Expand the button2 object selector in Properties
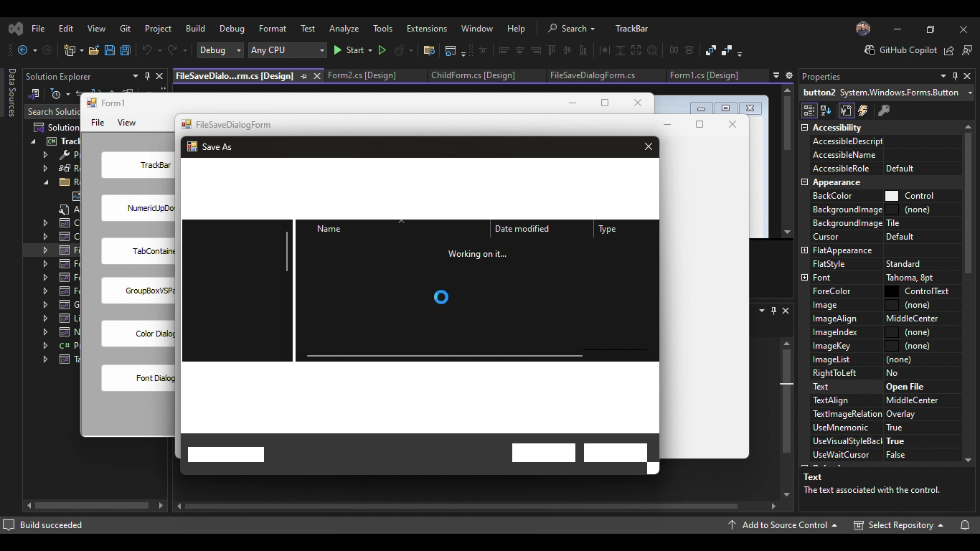This screenshot has height=551, width=980. tap(971, 92)
